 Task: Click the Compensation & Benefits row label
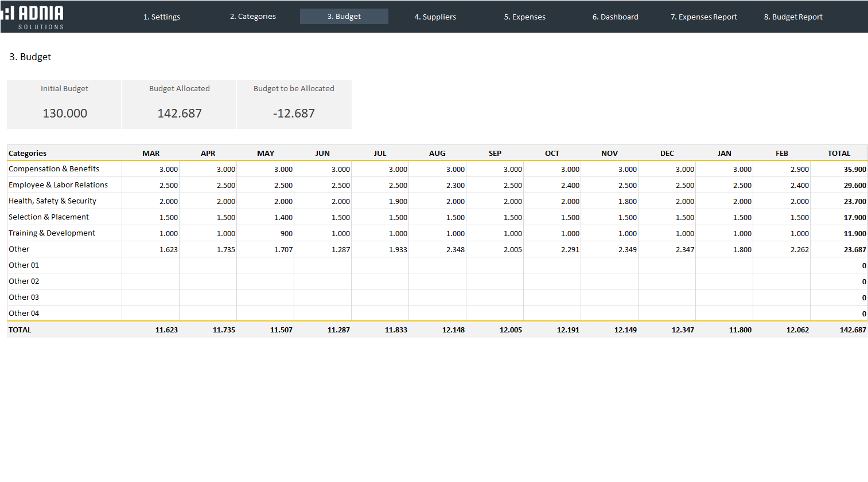[53, 168]
